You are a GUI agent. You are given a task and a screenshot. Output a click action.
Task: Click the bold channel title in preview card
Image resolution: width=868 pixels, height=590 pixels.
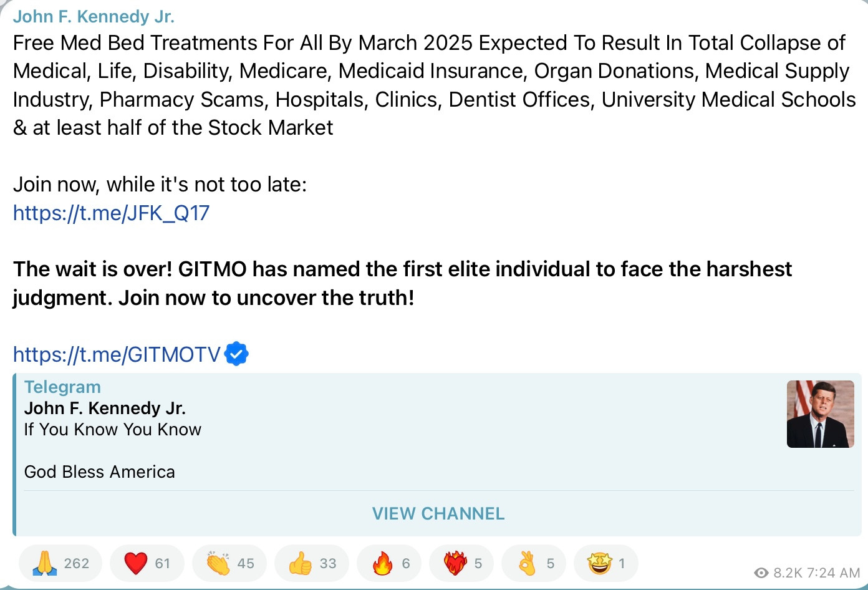[105, 409]
